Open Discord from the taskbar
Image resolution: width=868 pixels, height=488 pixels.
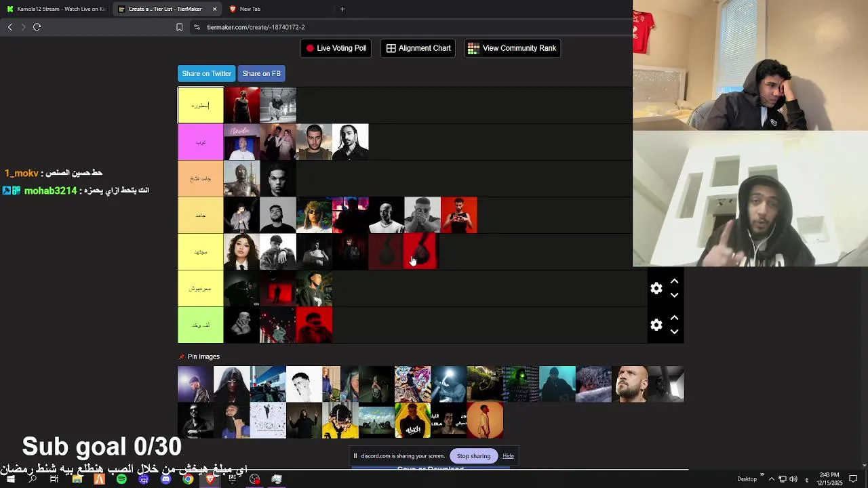pos(166,479)
